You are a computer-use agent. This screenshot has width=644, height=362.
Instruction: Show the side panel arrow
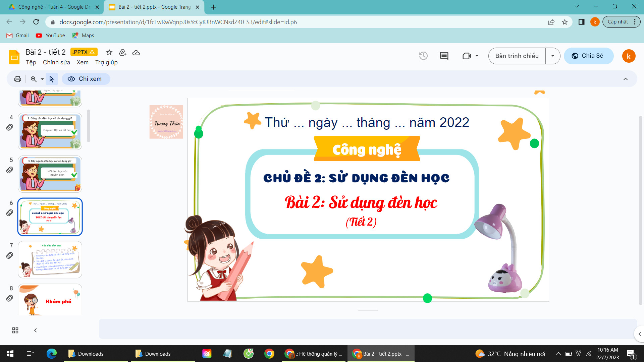click(x=639, y=334)
